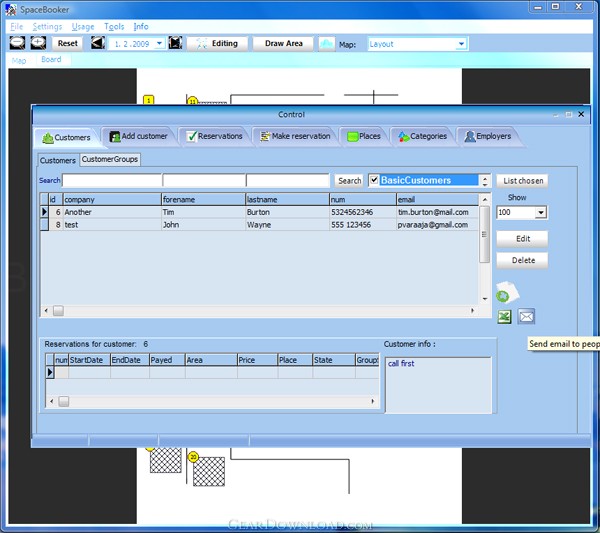Step the customer group list down
Viewport: 600px width, 533px height.
pos(485,184)
